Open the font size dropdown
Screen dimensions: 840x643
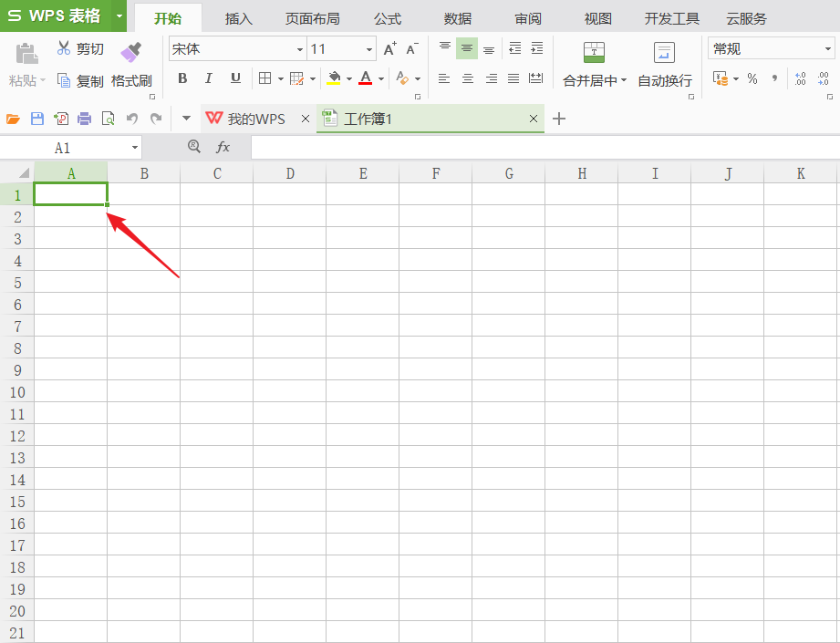[x=369, y=49]
